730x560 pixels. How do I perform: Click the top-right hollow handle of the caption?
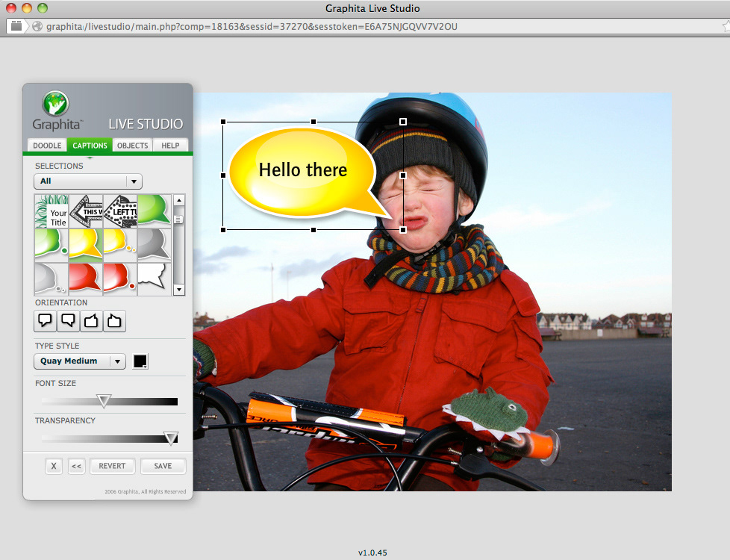click(403, 122)
